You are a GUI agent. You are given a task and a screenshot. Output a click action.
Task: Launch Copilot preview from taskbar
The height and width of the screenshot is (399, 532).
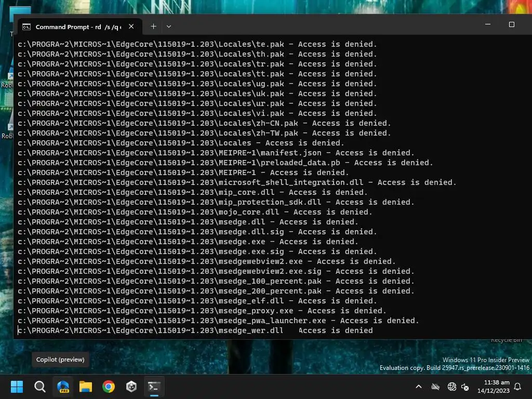63,387
